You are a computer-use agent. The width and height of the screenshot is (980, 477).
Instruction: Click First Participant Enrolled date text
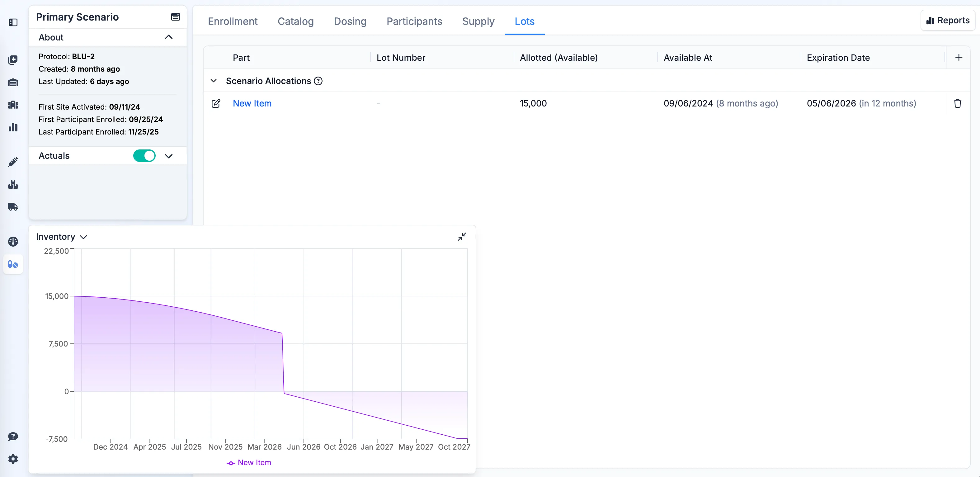click(101, 120)
